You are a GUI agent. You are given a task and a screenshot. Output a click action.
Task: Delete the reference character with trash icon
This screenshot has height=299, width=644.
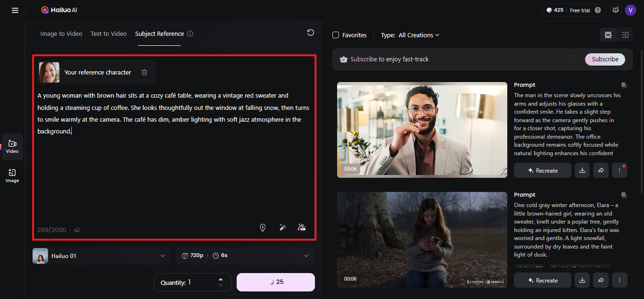(144, 72)
